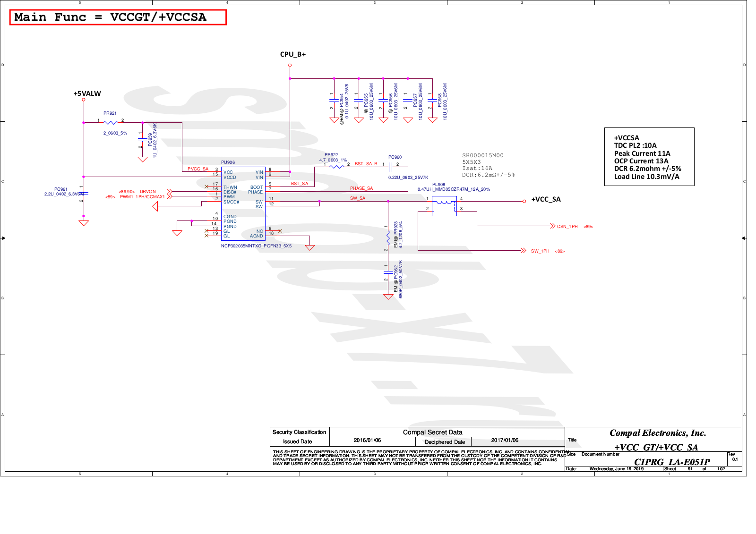Click the PC959 capacitor reference
The width and height of the screenshot is (756, 534).
150,139
